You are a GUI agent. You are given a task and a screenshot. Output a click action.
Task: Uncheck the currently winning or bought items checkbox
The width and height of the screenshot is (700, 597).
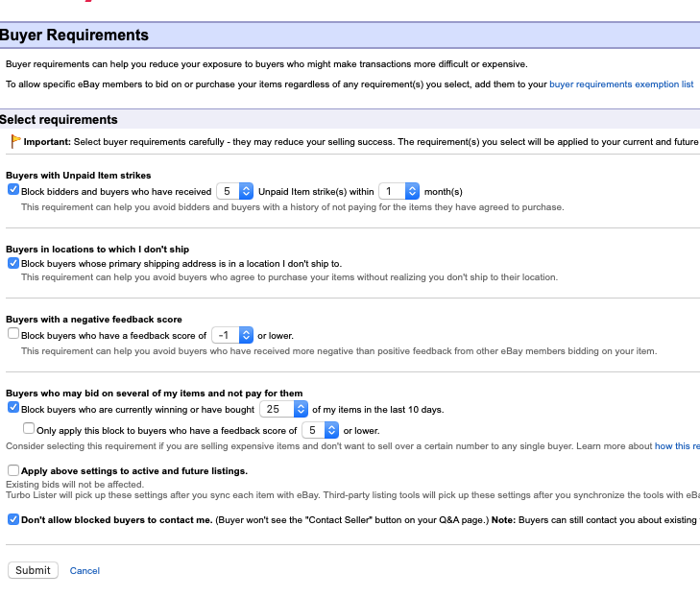click(x=13, y=407)
